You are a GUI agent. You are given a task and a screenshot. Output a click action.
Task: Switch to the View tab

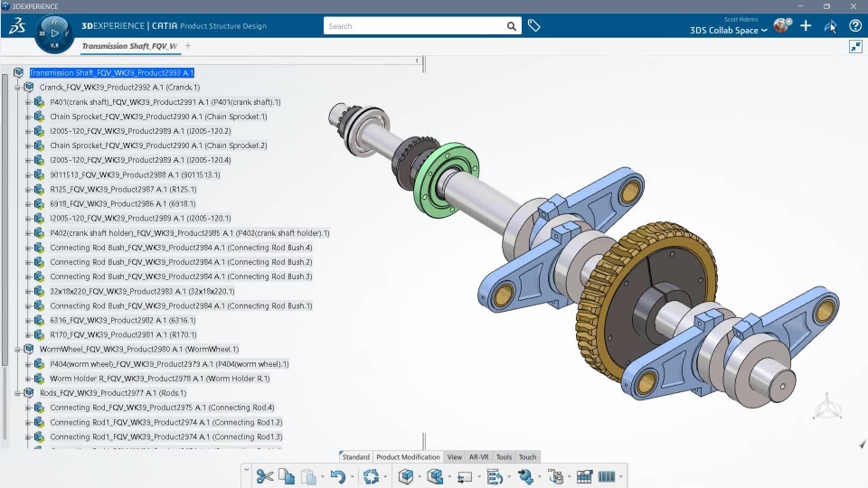tap(455, 457)
